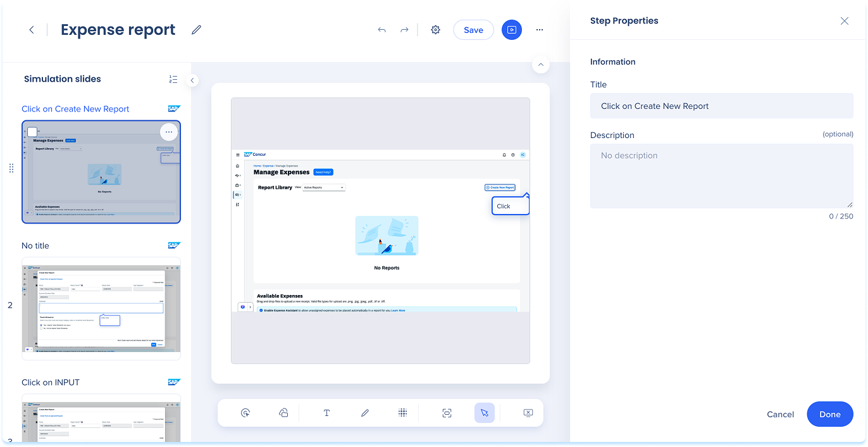Click the delete screen icon in toolbar
The image size is (868, 447).
(x=528, y=413)
